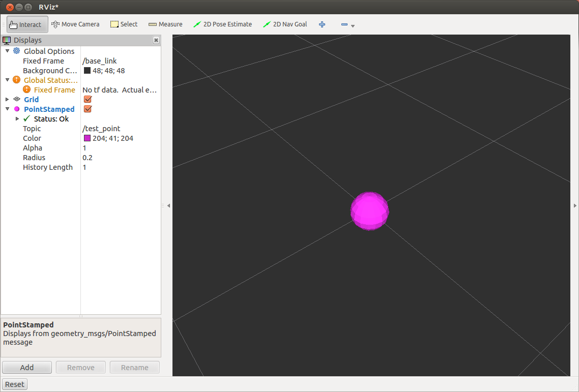
Task: Uncheck the Grid display checkbox
Action: tap(88, 100)
